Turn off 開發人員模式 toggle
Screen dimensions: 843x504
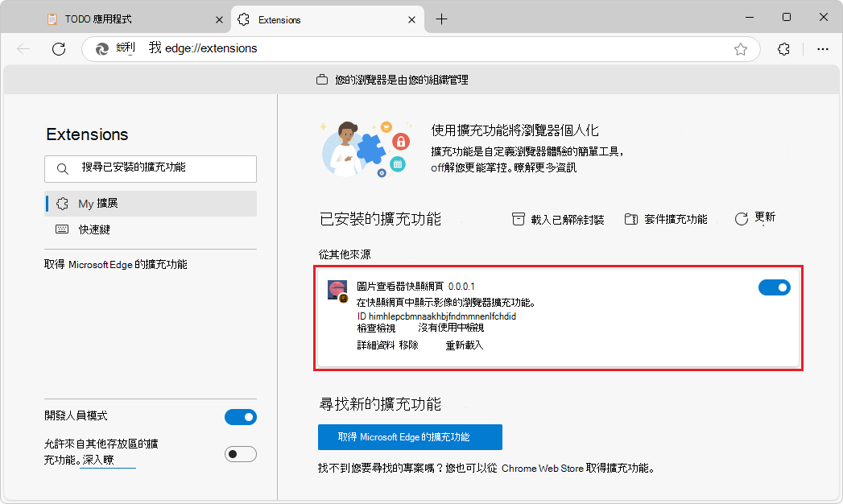241,417
